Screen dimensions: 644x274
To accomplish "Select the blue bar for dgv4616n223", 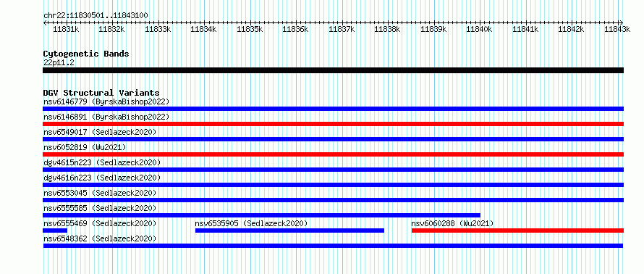I will (333, 185).
